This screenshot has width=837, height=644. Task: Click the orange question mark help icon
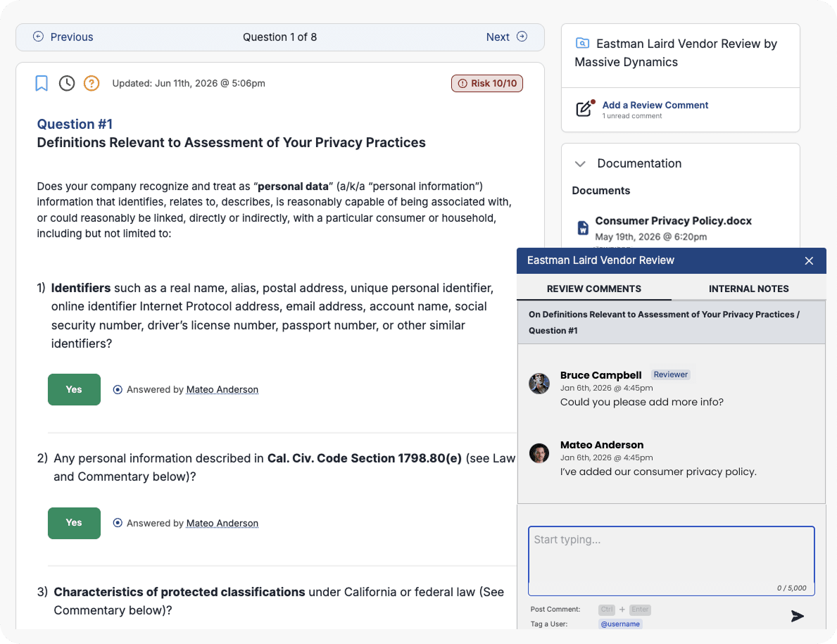pyautogui.click(x=92, y=83)
